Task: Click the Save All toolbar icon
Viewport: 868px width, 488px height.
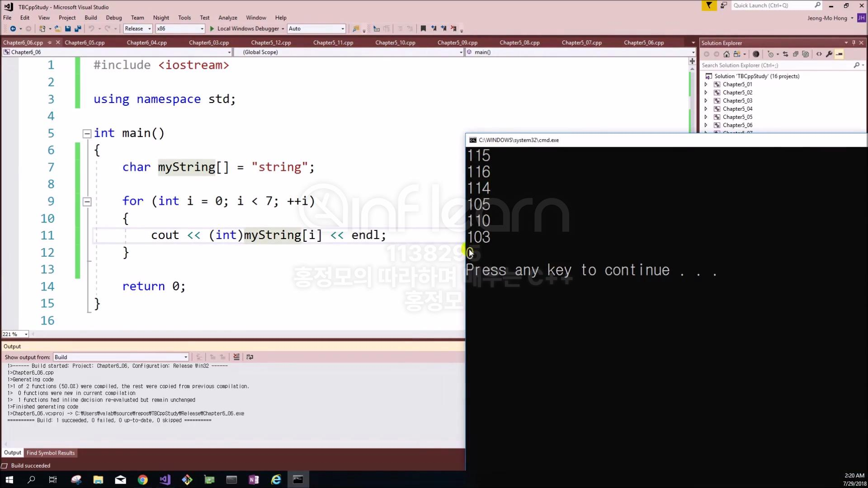Action: (77, 28)
